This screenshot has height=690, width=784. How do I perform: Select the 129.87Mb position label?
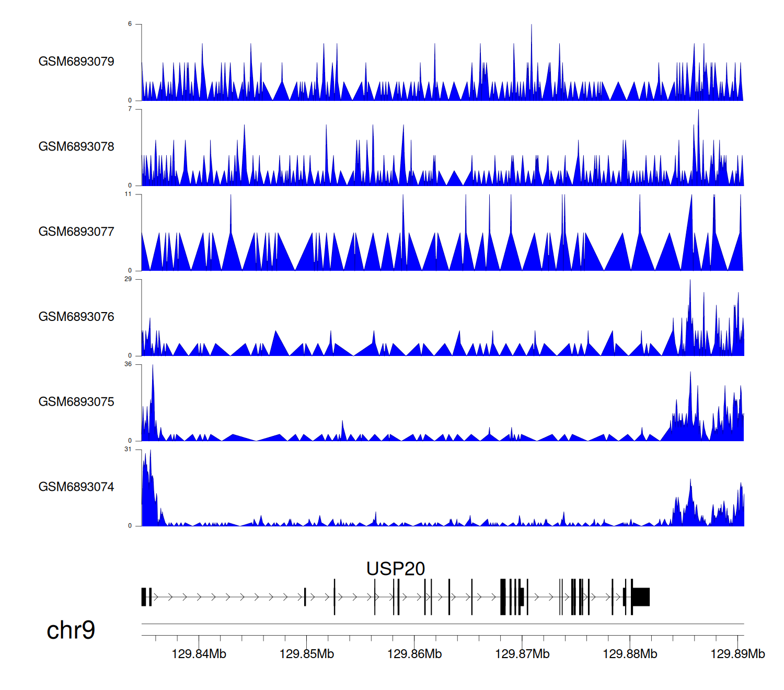pos(522,654)
